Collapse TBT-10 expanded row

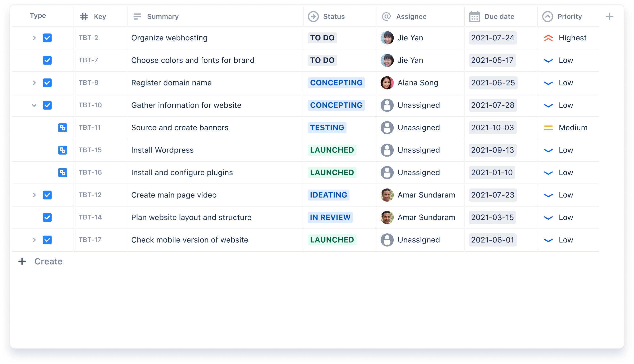coord(33,105)
